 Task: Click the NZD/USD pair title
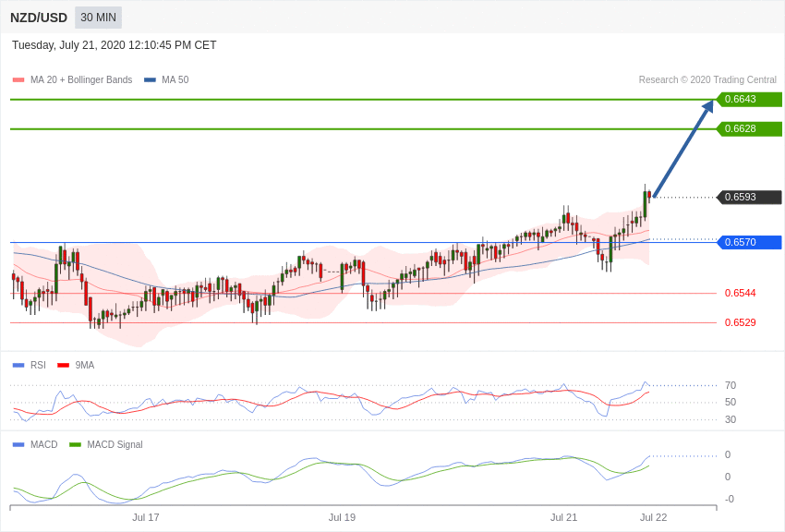(x=39, y=18)
